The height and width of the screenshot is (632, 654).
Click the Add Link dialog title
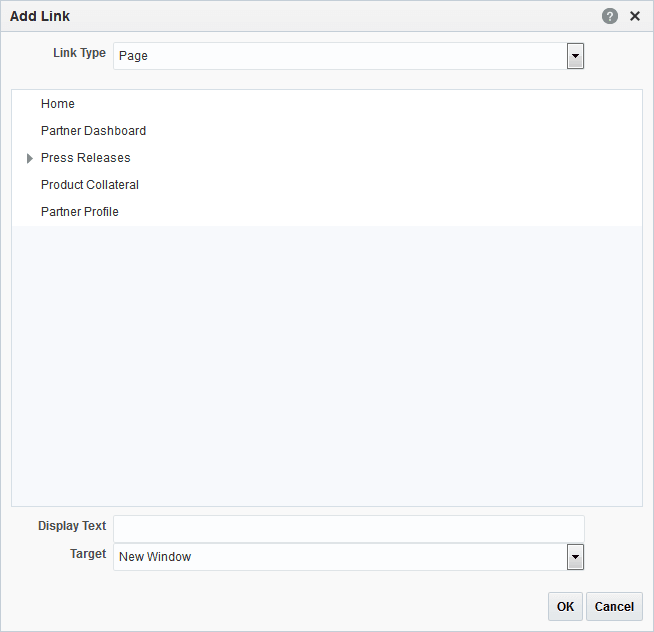pos(40,16)
